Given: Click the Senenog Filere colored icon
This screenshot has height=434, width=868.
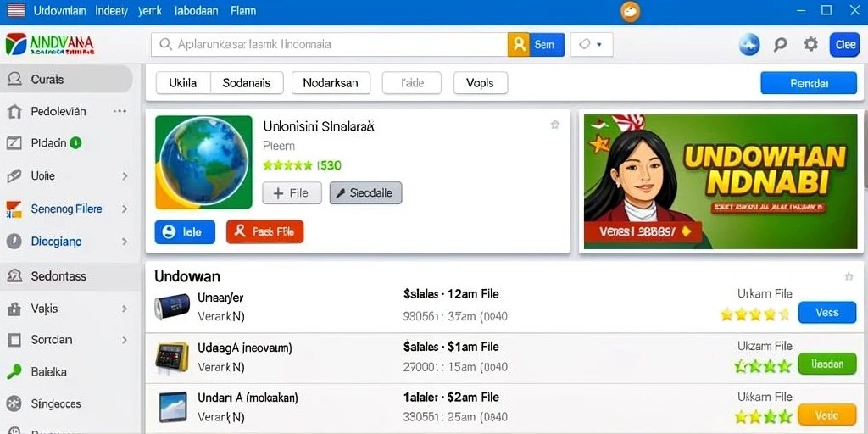Looking at the screenshot, I should pyautogui.click(x=14, y=209).
